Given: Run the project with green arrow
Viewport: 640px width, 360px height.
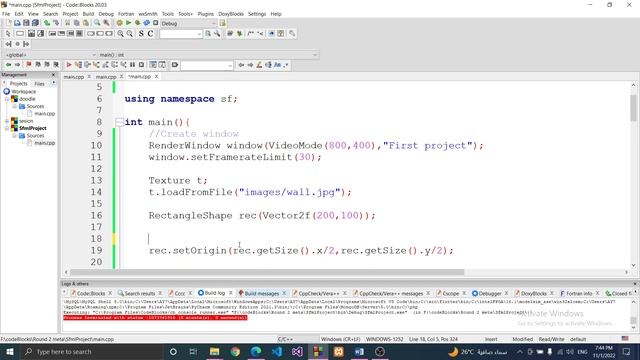Looking at the screenshot, I should coord(128,23).
